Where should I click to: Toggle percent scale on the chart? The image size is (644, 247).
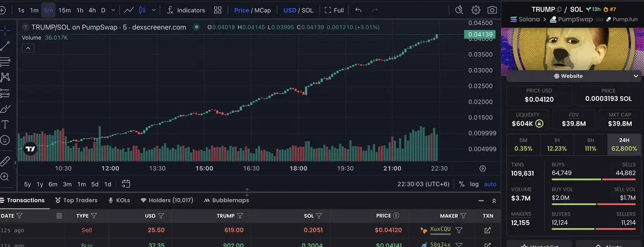click(x=462, y=184)
